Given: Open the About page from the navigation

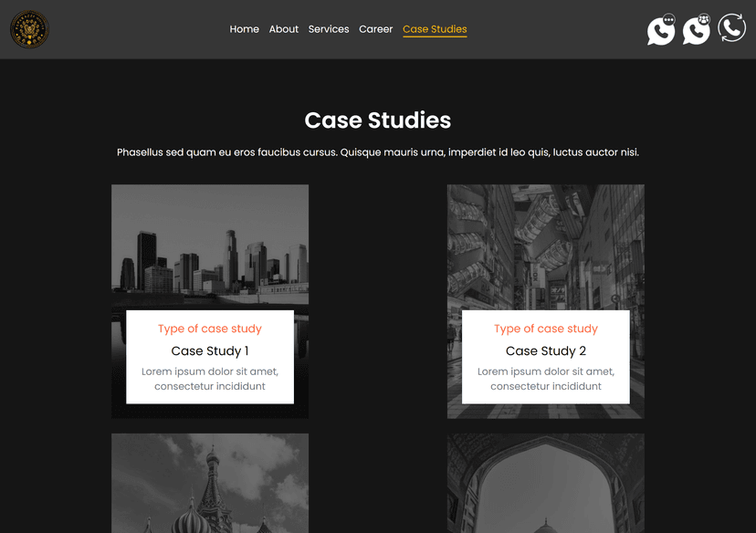Looking at the screenshot, I should tap(283, 29).
